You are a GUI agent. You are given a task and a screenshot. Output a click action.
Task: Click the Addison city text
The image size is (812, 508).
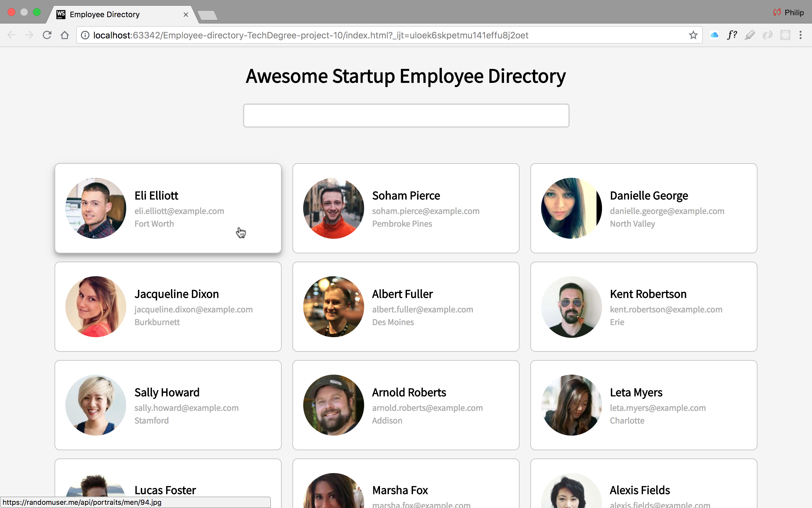pos(387,421)
